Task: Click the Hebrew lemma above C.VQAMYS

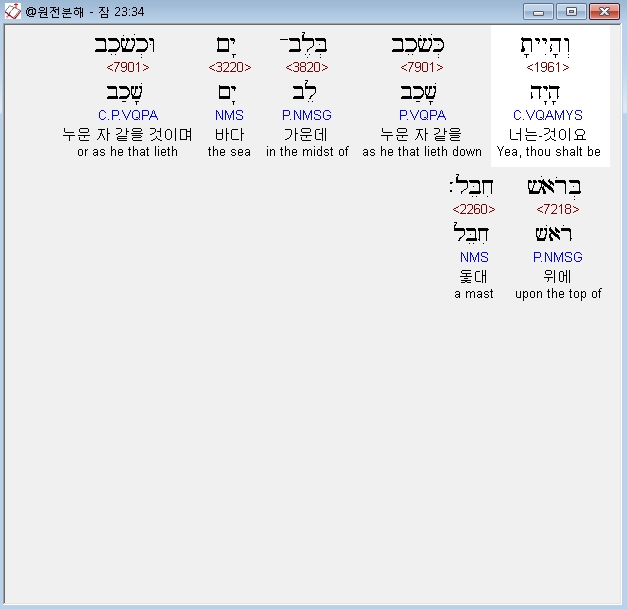Action: [x=545, y=93]
